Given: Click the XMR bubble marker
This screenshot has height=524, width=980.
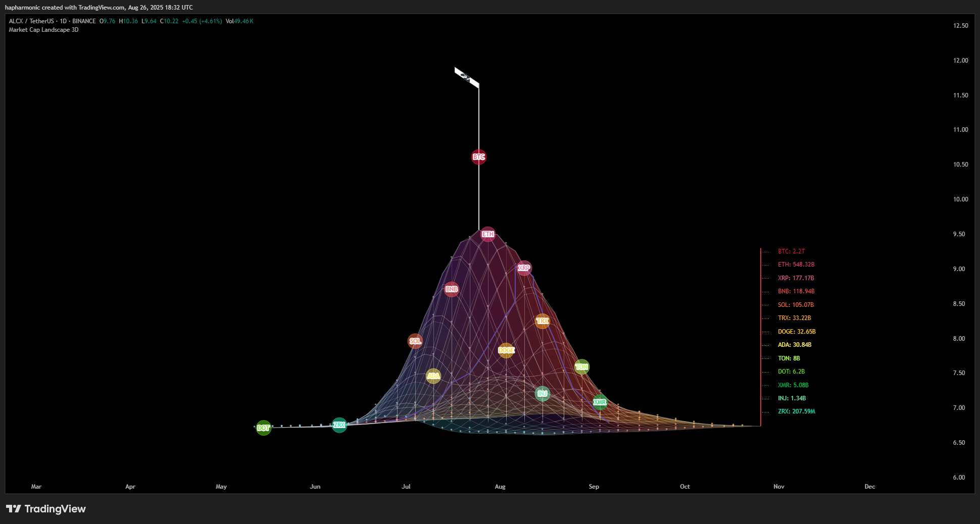Looking at the screenshot, I should tap(600, 402).
